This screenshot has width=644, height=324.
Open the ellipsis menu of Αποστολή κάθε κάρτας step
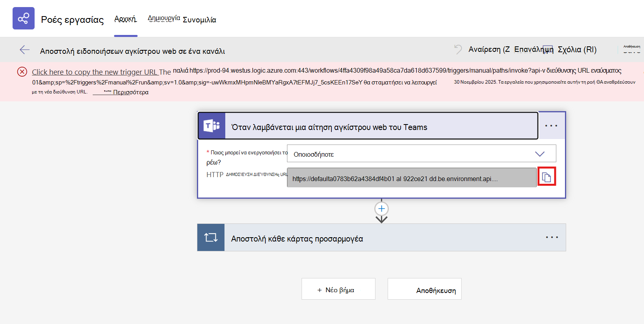(x=552, y=237)
